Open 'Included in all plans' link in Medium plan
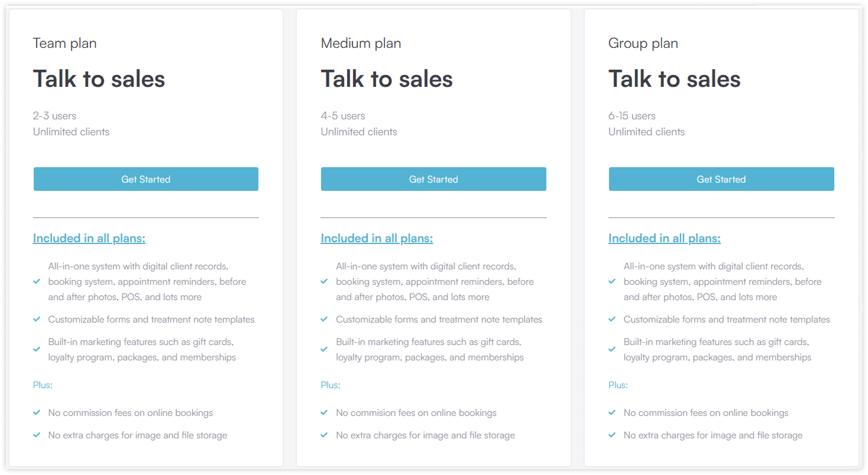The image size is (868, 475). click(x=377, y=238)
